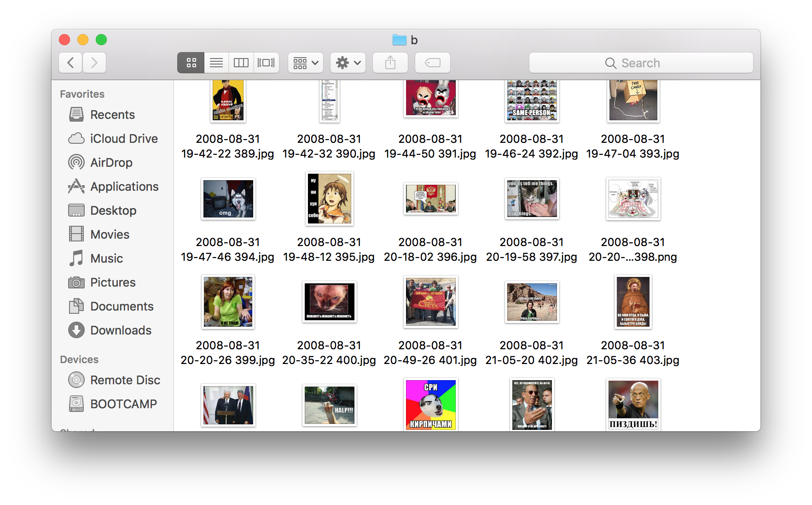
Task: Switch to column view
Action: [241, 63]
